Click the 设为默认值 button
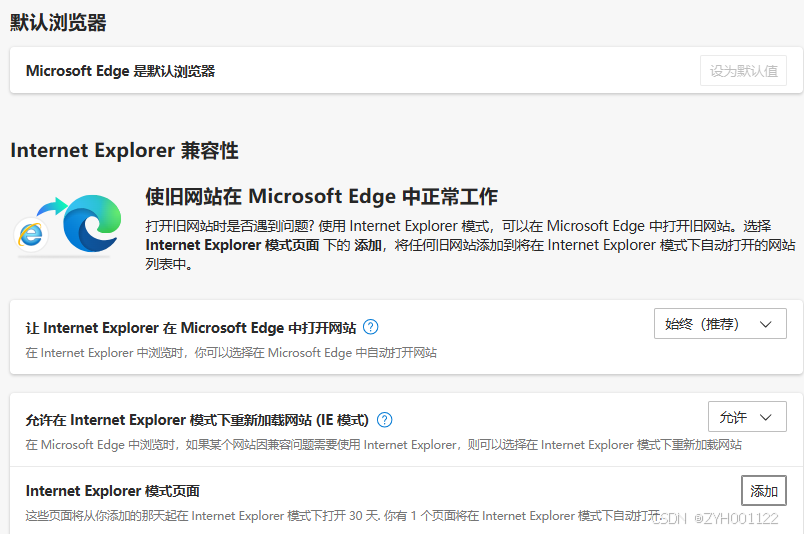This screenshot has width=804, height=534. click(x=743, y=71)
